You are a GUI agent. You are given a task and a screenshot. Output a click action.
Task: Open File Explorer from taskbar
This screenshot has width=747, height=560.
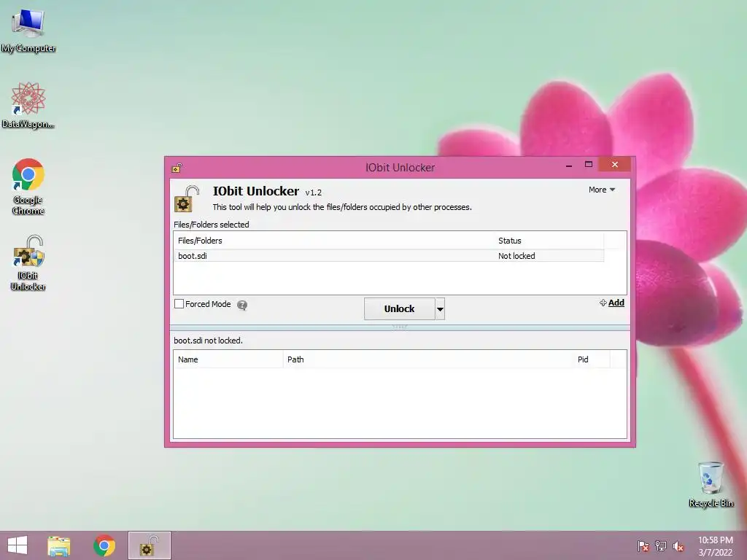(x=58, y=545)
